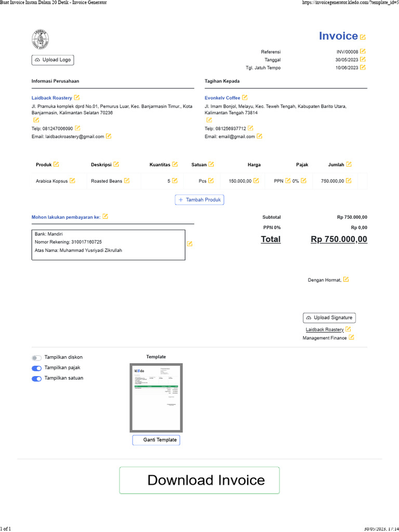Click Atas Nama: Muhammad Yusriyadi Zikrullah
This screenshot has width=399, height=532.
(78, 250)
